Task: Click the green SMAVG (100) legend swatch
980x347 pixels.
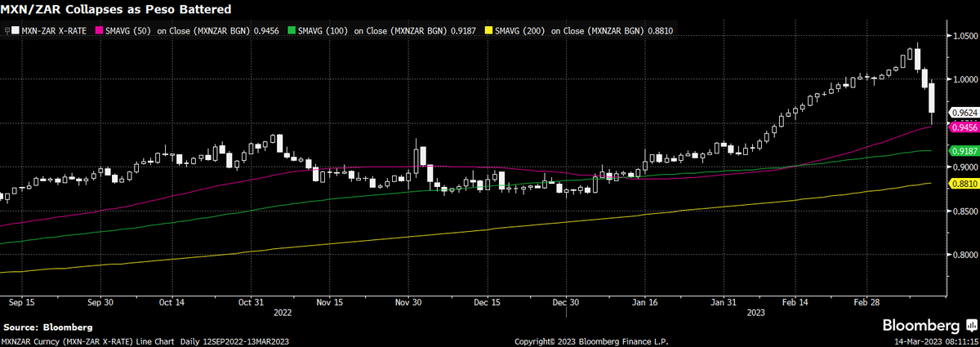Action: point(293,30)
